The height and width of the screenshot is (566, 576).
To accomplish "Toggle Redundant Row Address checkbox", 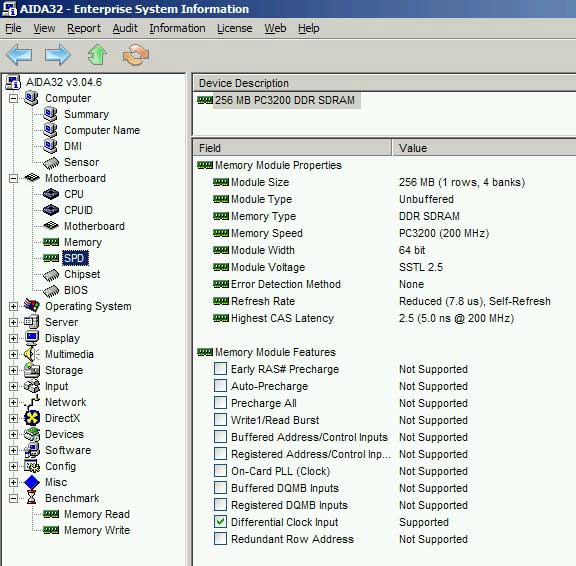I will (x=220, y=539).
